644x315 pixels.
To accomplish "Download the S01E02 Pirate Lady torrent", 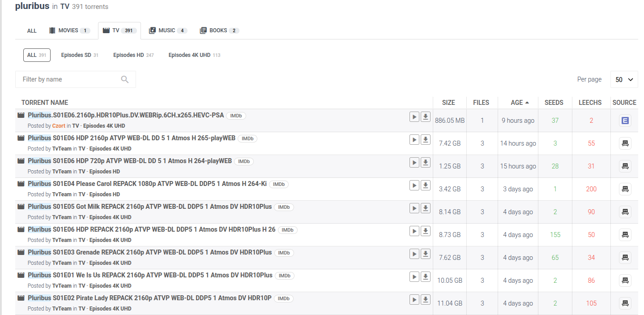I will (426, 299).
